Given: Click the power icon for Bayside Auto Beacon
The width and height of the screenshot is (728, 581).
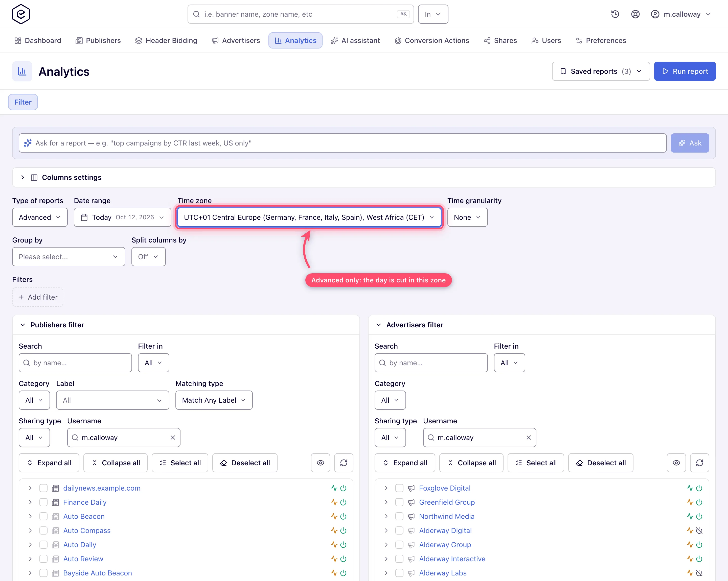Looking at the screenshot, I should (x=343, y=573).
